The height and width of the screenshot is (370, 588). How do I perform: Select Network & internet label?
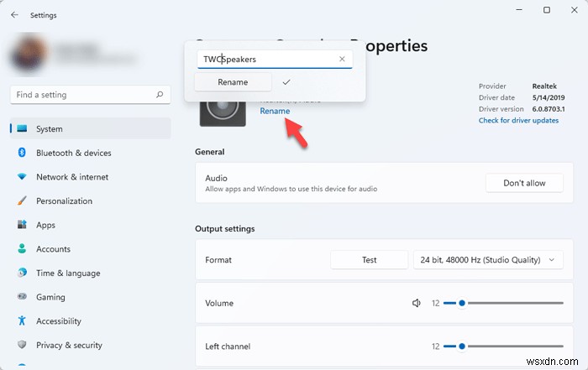(72, 177)
